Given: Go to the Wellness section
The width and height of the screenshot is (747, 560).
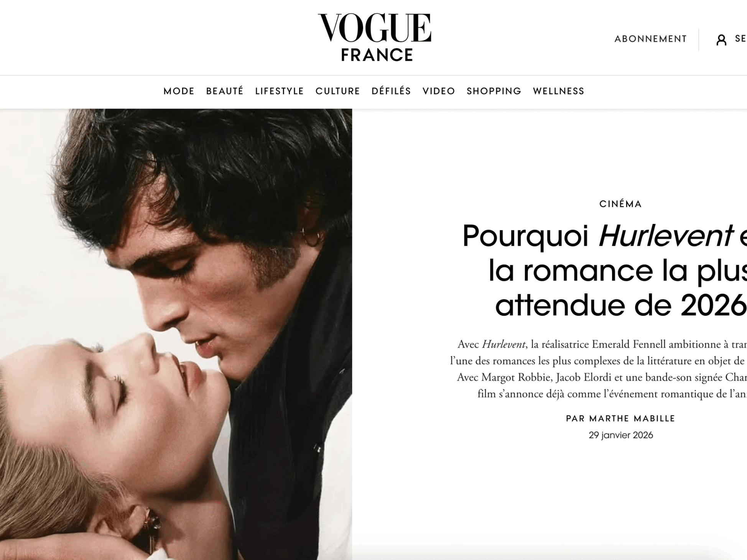Looking at the screenshot, I should coord(559,91).
